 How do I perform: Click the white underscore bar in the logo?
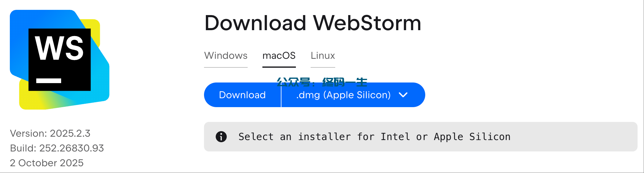point(49,81)
